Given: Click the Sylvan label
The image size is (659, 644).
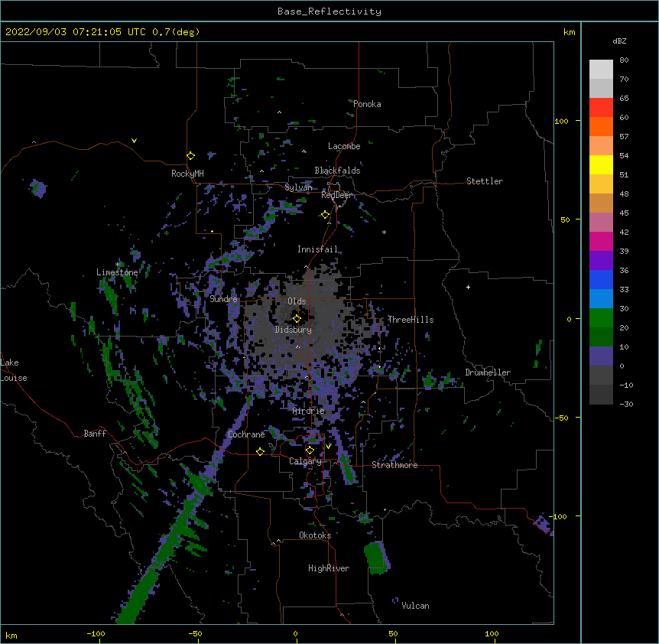Looking at the screenshot, I should pyautogui.click(x=298, y=187).
